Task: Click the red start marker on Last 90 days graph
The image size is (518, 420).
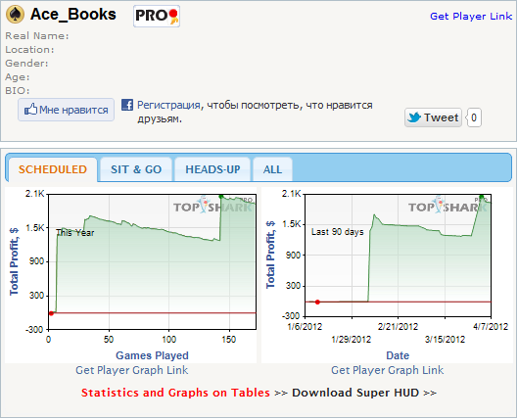Action: click(317, 303)
